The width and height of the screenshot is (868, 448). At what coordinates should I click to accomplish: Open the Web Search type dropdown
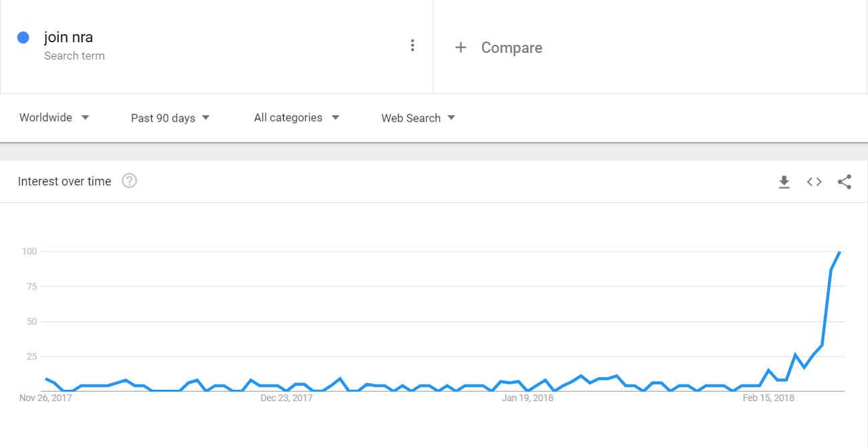pos(418,118)
